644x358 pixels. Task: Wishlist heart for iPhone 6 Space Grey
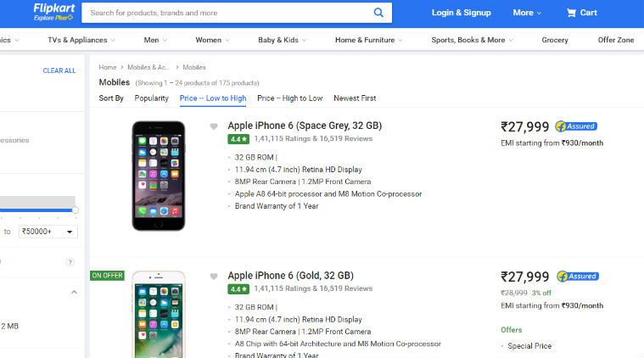click(x=214, y=126)
